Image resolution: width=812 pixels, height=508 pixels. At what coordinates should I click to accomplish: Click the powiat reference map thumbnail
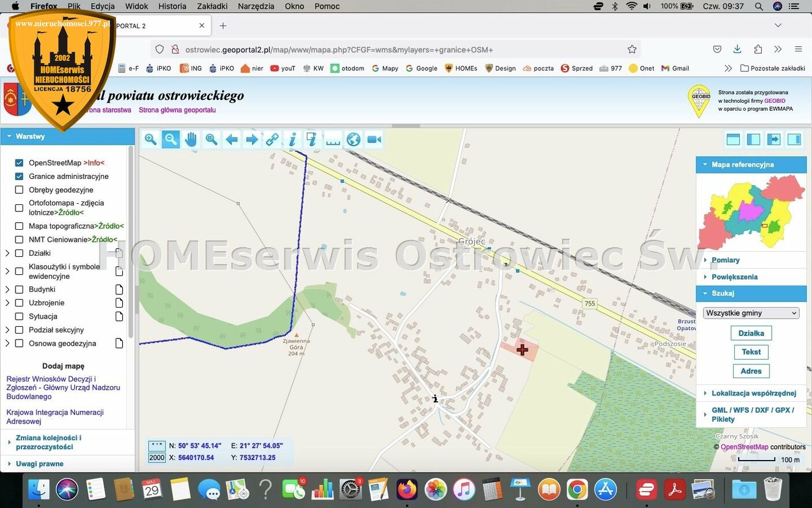click(x=751, y=211)
